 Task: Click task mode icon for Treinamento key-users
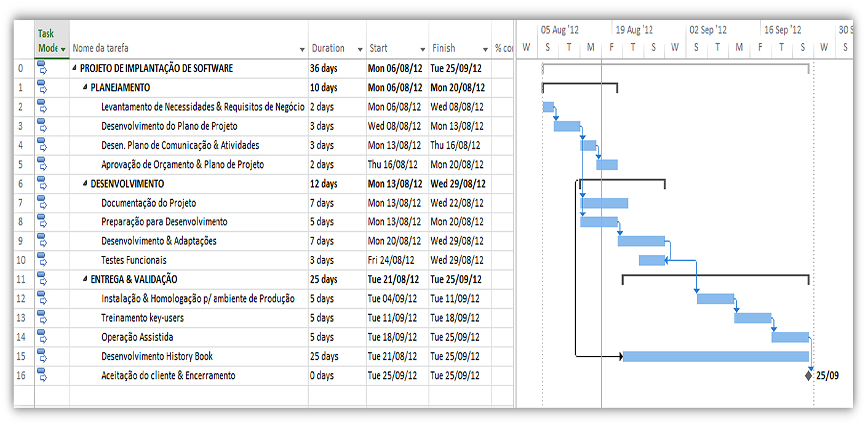(42, 317)
